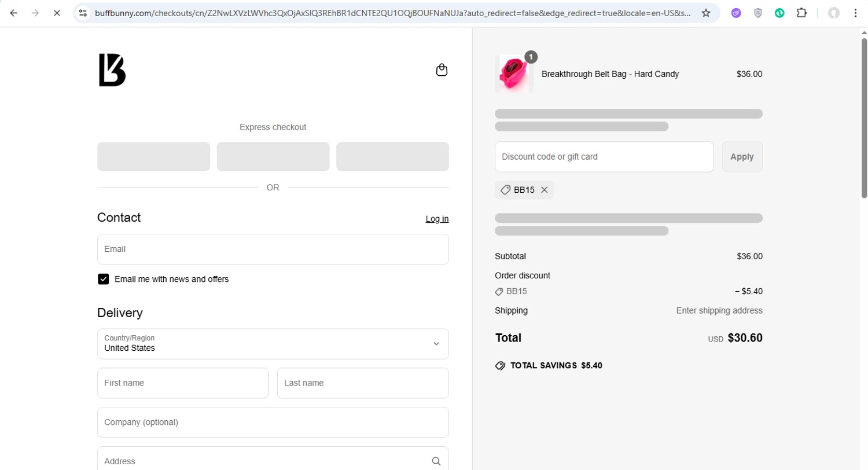Click the 'Order discount' label

click(x=523, y=276)
